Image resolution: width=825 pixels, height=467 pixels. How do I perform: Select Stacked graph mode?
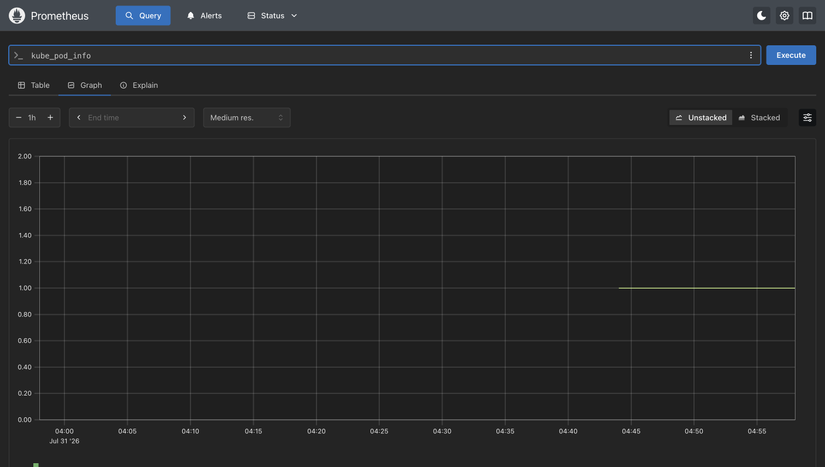[759, 118]
